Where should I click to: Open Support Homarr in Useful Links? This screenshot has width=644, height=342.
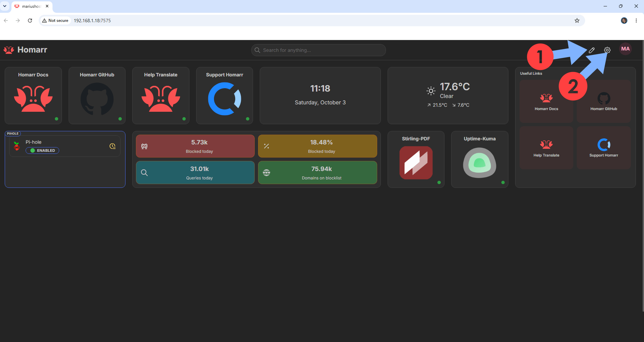[x=604, y=148]
